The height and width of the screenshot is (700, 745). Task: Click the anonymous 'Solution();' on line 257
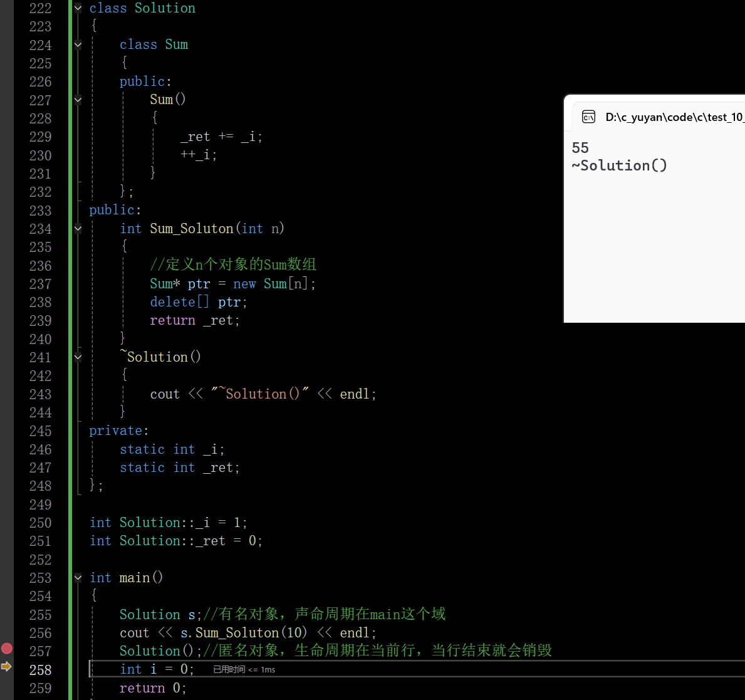(160, 650)
